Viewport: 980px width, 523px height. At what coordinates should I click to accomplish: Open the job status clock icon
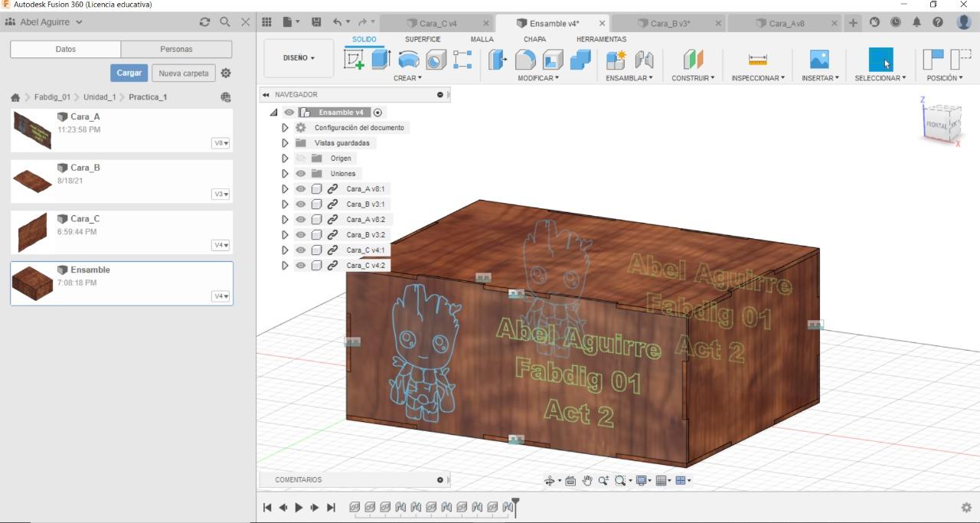click(896, 23)
